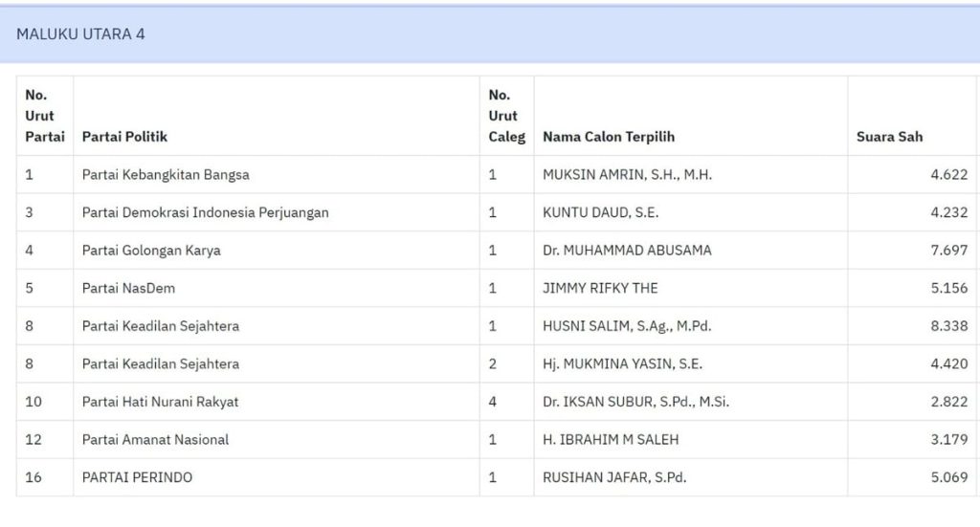Click the No. Urut Caleg column header
The image size is (980, 527).
(x=506, y=116)
